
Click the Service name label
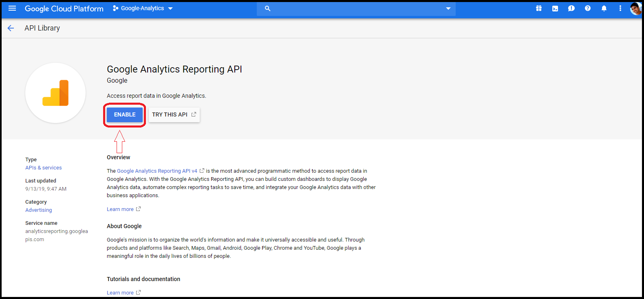tap(41, 223)
